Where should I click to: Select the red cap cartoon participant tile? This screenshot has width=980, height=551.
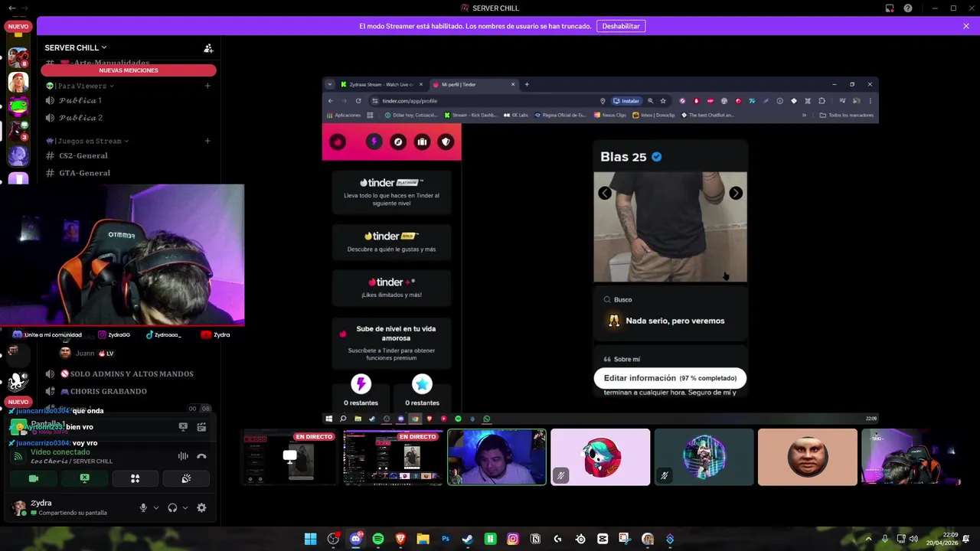[x=600, y=458]
